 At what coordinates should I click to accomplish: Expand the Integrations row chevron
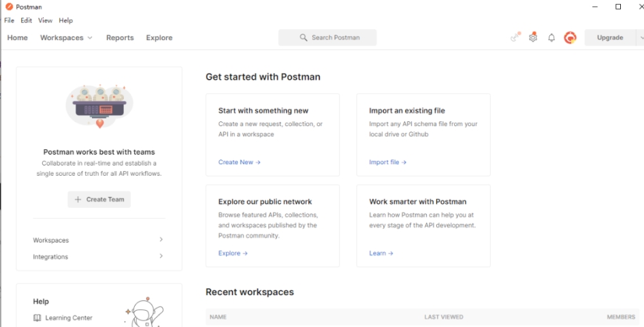pyautogui.click(x=161, y=256)
